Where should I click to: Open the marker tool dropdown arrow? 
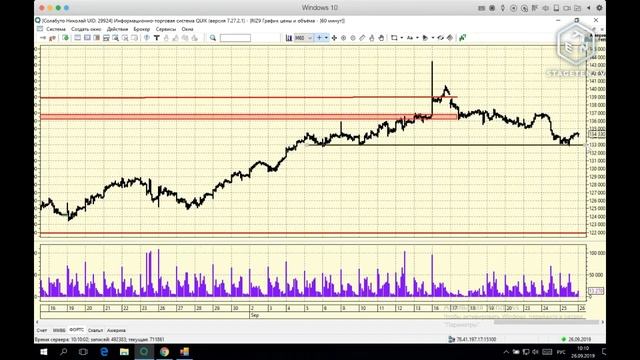coord(433,38)
